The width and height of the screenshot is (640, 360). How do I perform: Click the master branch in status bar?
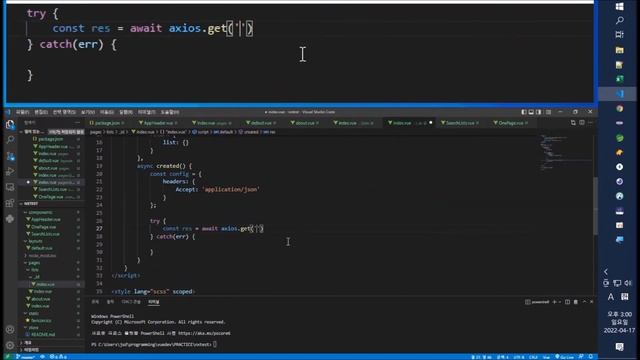pos(25,357)
